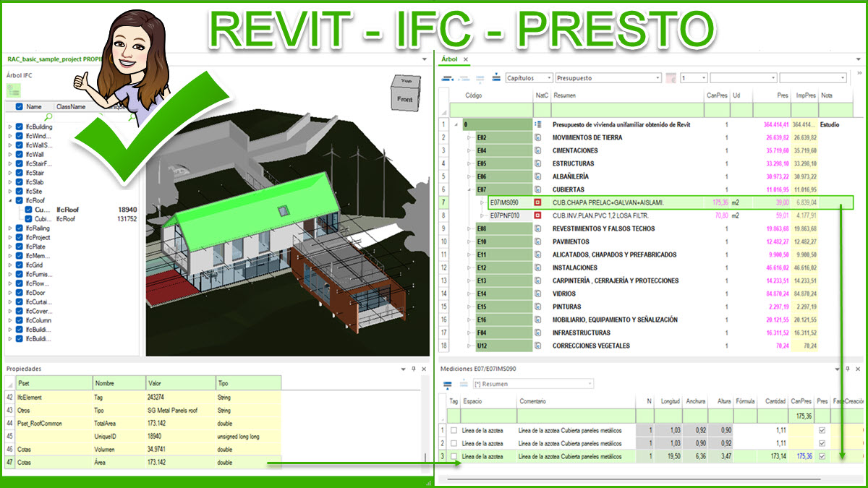Click the double-chevron overflow icon in Árbol toolbar
868x488 pixels.
(859, 73)
